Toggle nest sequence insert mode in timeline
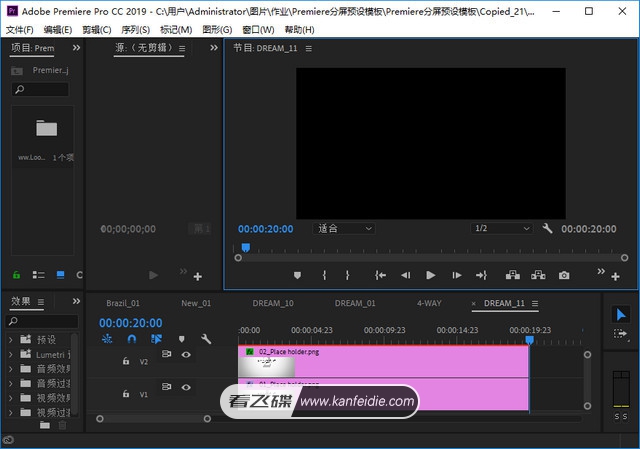 point(107,339)
